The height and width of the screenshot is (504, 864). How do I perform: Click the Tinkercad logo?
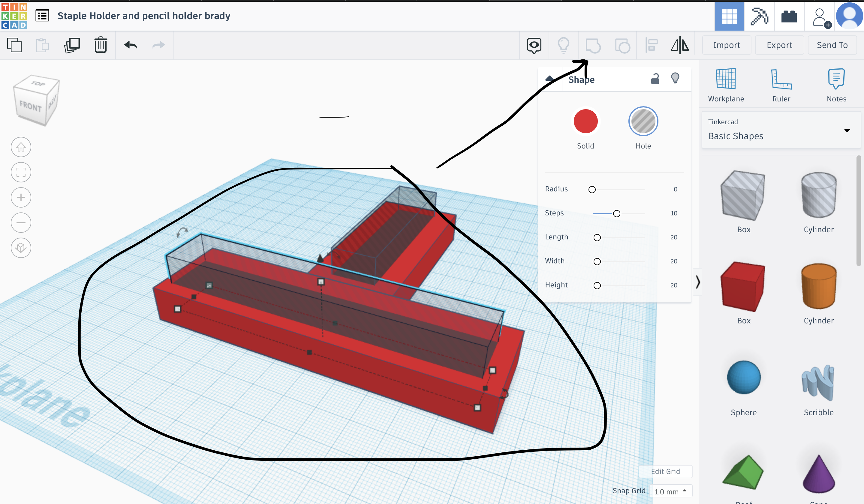pos(14,16)
